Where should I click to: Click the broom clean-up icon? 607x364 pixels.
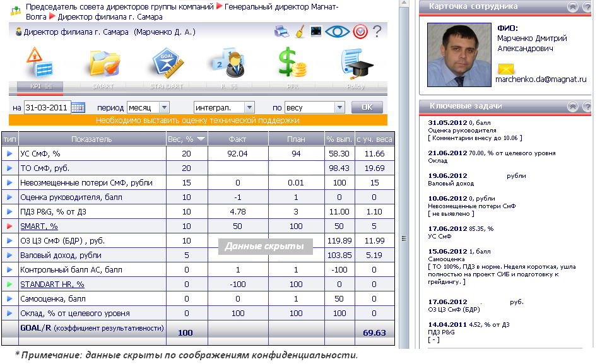pos(299,32)
